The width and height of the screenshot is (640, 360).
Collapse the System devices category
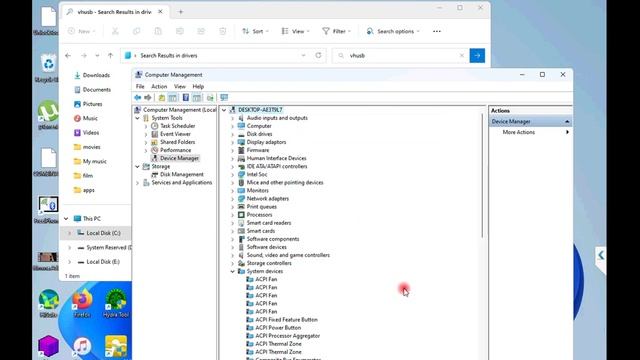tap(233, 271)
